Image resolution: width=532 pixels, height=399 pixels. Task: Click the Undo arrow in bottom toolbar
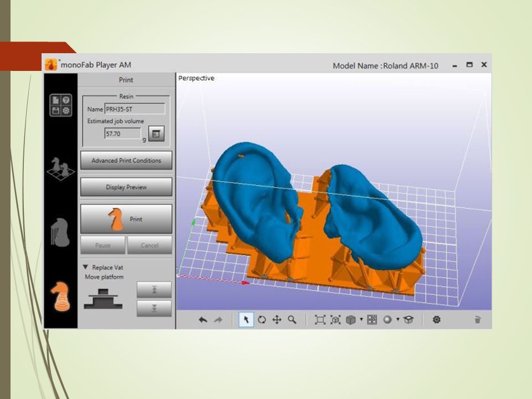click(x=203, y=320)
